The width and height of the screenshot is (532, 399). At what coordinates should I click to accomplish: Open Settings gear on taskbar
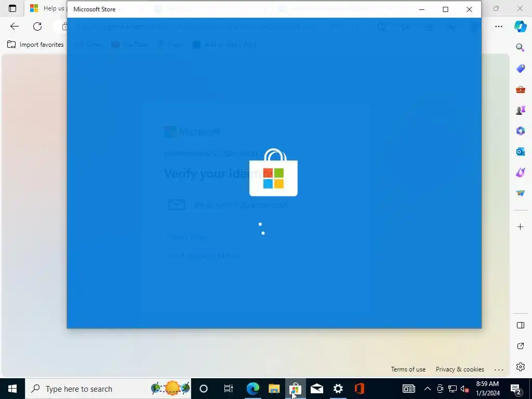(338, 389)
